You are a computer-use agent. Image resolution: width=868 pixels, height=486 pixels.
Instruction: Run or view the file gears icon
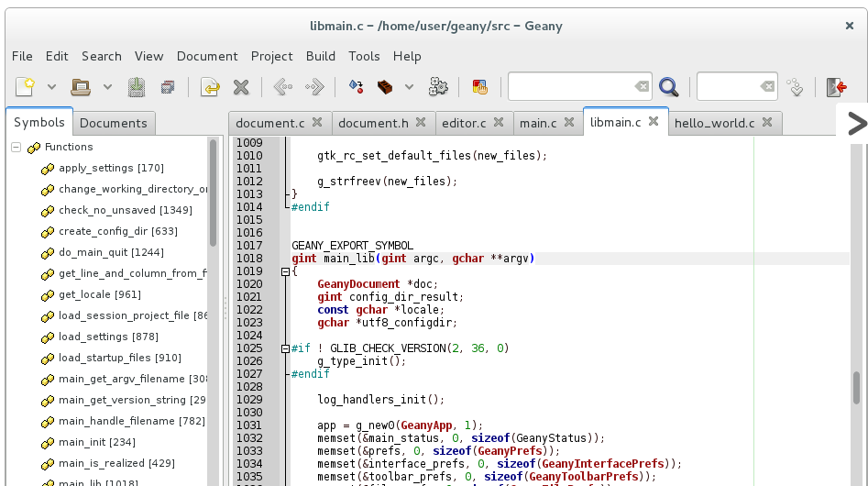point(438,87)
